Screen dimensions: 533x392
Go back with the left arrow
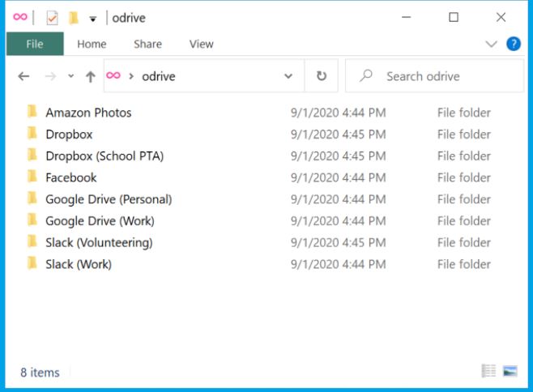point(23,76)
